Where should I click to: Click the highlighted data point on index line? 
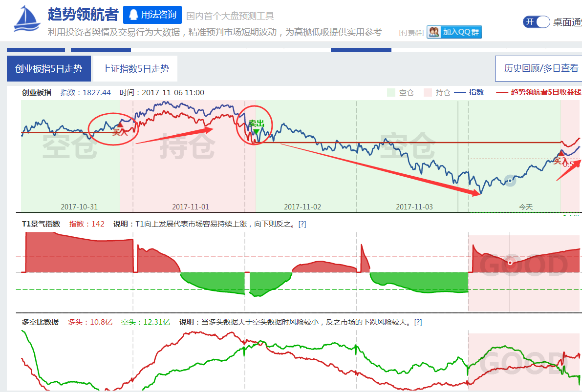(x=510, y=181)
